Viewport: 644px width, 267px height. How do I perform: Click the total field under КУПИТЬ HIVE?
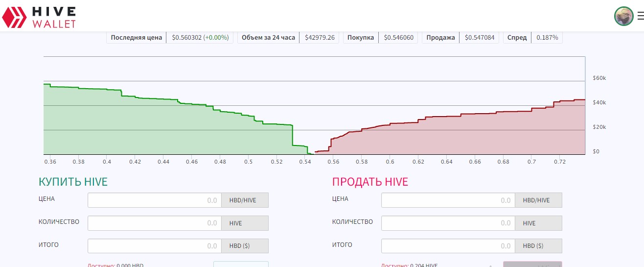tap(155, 246)
